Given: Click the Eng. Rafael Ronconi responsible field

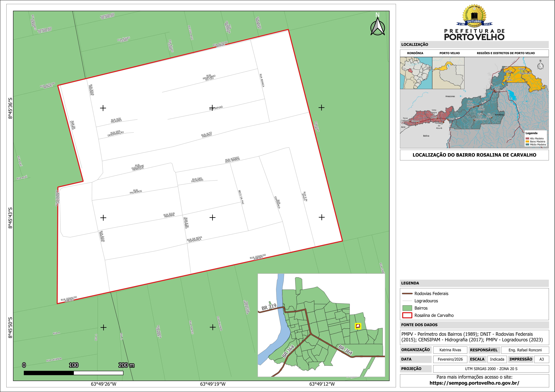Looking at the screenshot, I should coord(525,350).
